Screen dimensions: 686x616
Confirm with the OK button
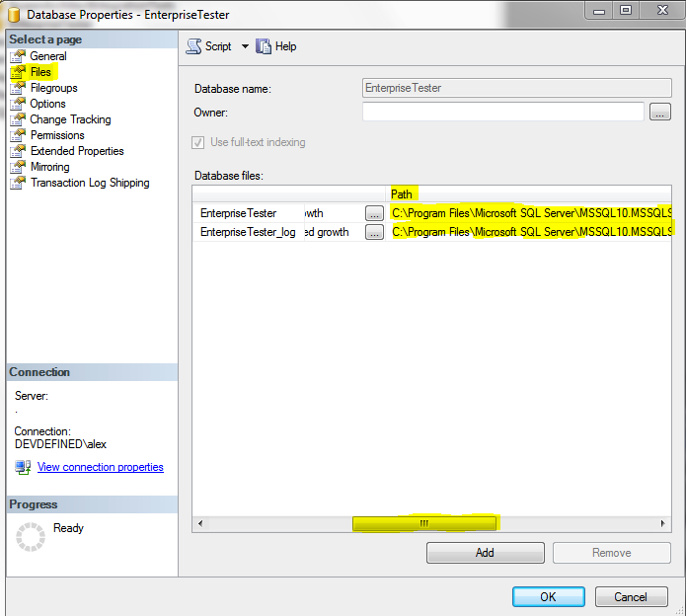(x=548, y=596)
